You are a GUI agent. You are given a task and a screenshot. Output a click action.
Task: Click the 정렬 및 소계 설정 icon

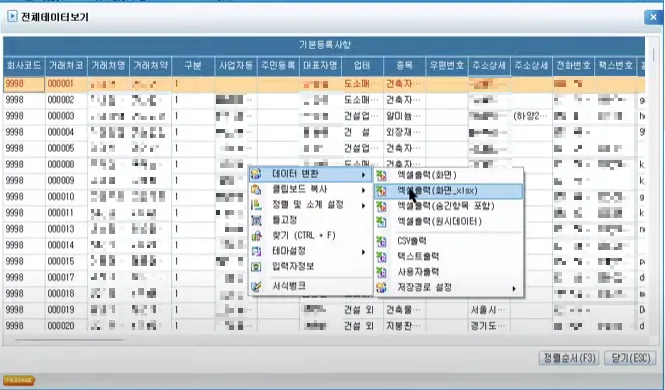[x=256, y=205]
